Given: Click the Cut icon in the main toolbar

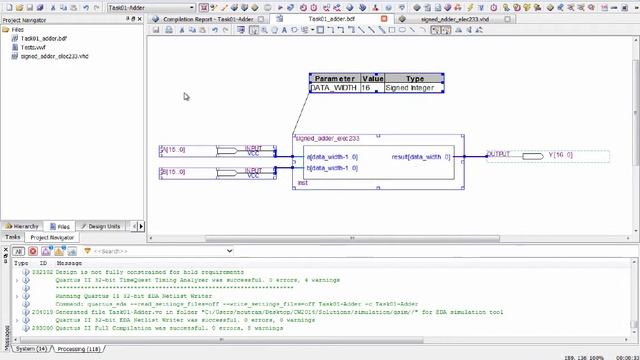Looking at the screenshot, I should click(53, 7).
